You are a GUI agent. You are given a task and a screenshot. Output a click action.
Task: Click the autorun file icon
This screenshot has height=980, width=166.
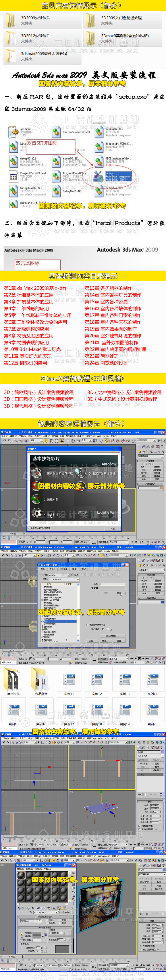[x=13, y=132]
